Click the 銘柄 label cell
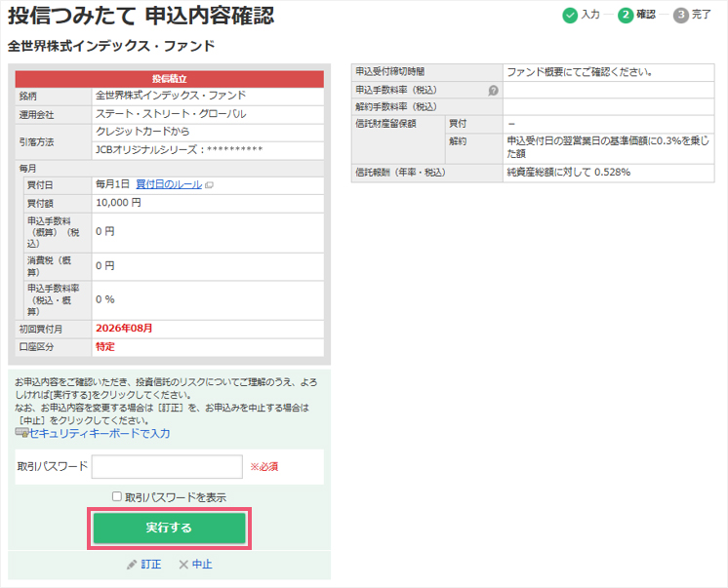 54,97
